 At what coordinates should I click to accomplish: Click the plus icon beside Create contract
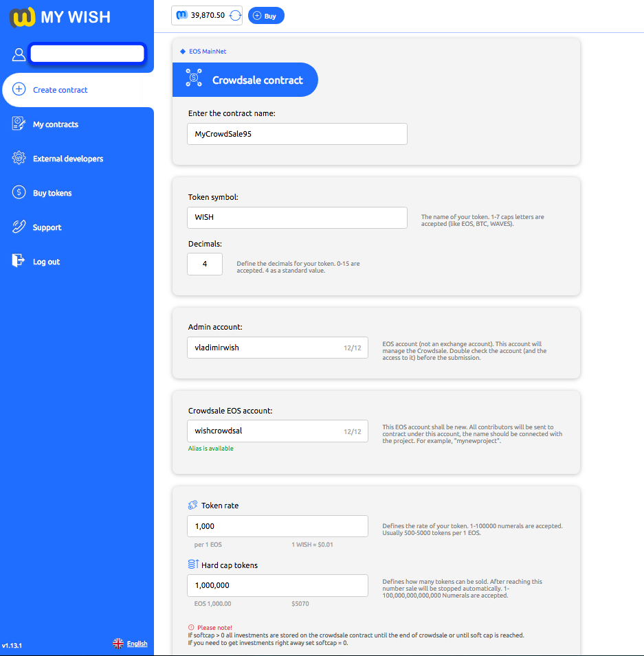[19, 89]
